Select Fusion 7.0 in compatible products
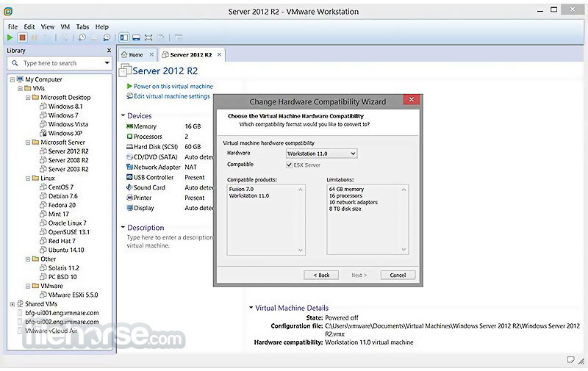Screen dimensions: 588x371 241,190
